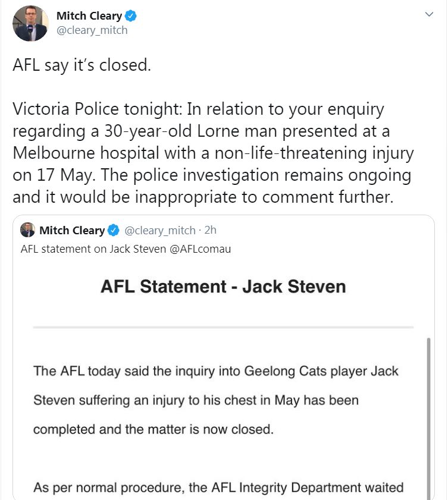
Task: Open the top @cleary_mitch handle
Action: tap(92, 30)
